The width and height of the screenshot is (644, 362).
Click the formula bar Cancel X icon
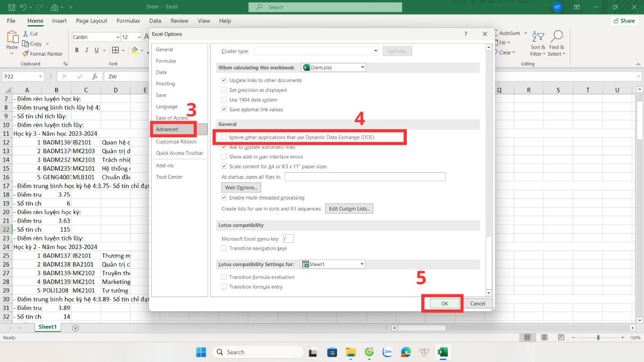65,77
